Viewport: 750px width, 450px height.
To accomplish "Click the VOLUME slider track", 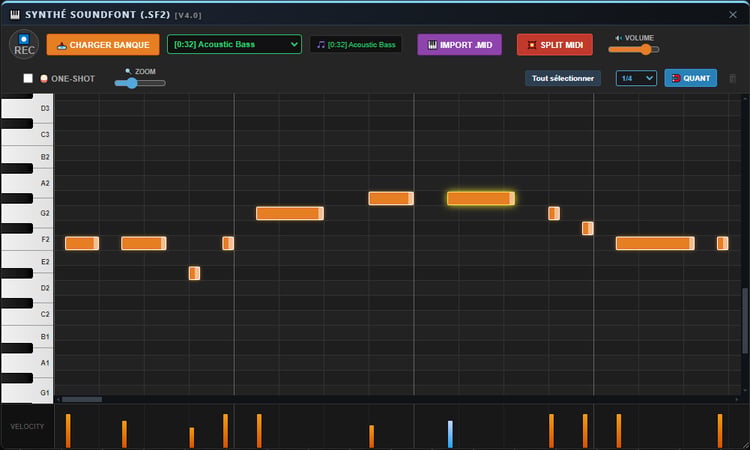I will [634, 49].
